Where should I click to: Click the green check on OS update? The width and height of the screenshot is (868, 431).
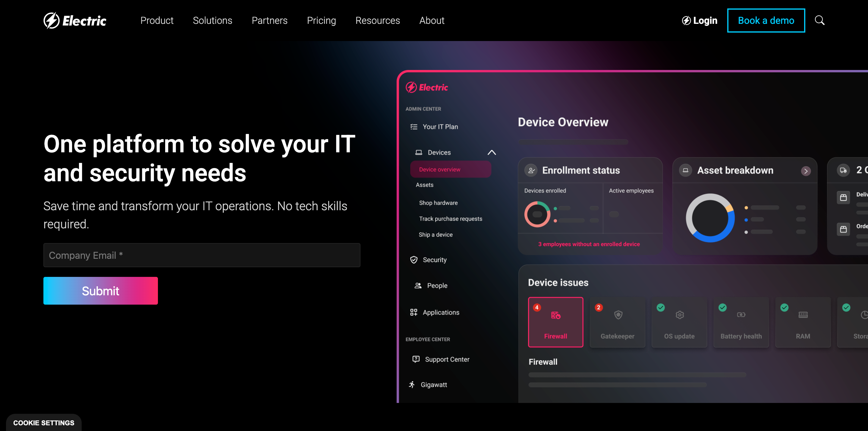click(x=661, y=308)
